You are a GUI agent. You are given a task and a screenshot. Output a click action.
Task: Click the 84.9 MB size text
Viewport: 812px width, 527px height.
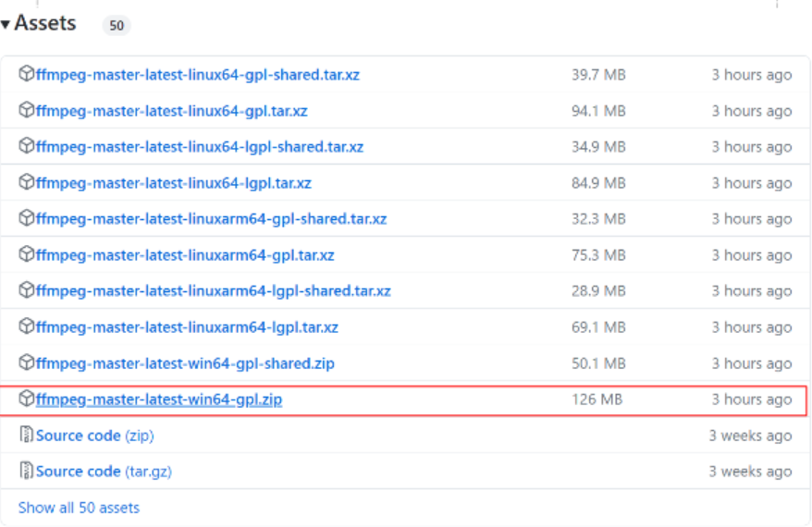598,183
